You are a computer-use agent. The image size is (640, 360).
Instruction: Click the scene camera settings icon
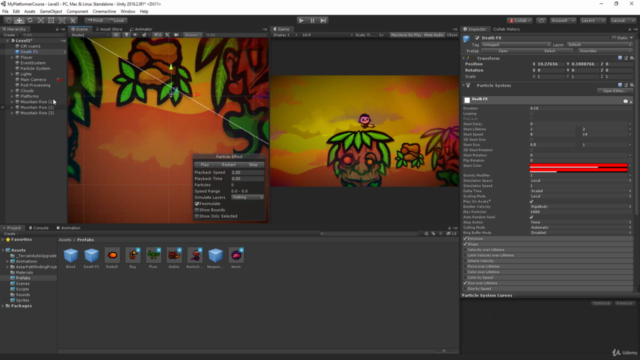pyautogui.click(x=176, y=35)
